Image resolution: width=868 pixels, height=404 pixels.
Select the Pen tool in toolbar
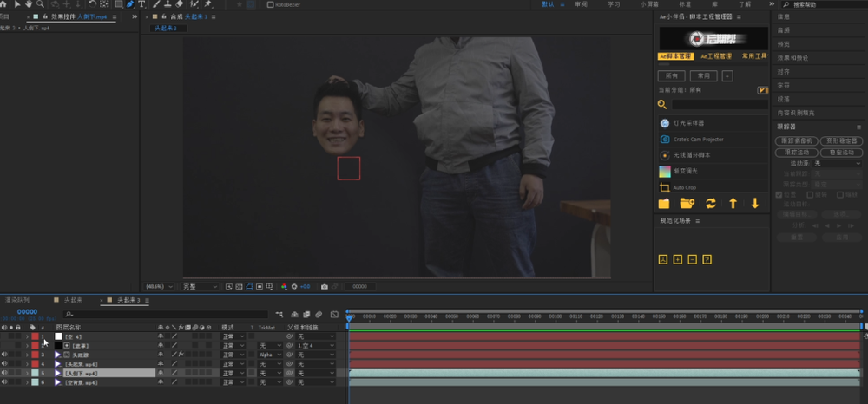click(130, 4)
